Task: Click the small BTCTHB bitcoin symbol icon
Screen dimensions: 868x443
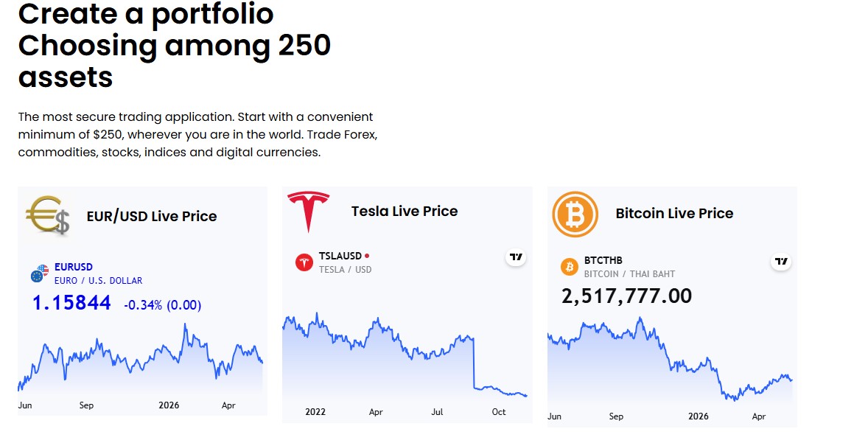Action: click(569, 267)
